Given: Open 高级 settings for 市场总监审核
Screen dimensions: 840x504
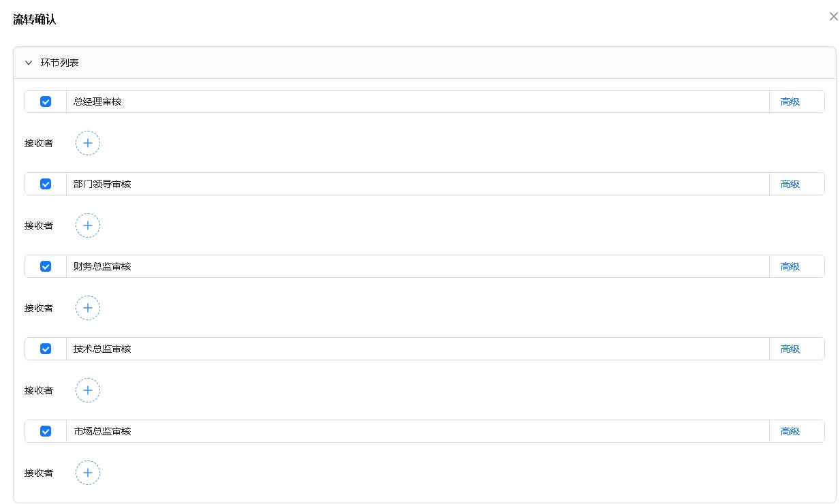Looking at the screenshot, I should [x=790, y=431].
